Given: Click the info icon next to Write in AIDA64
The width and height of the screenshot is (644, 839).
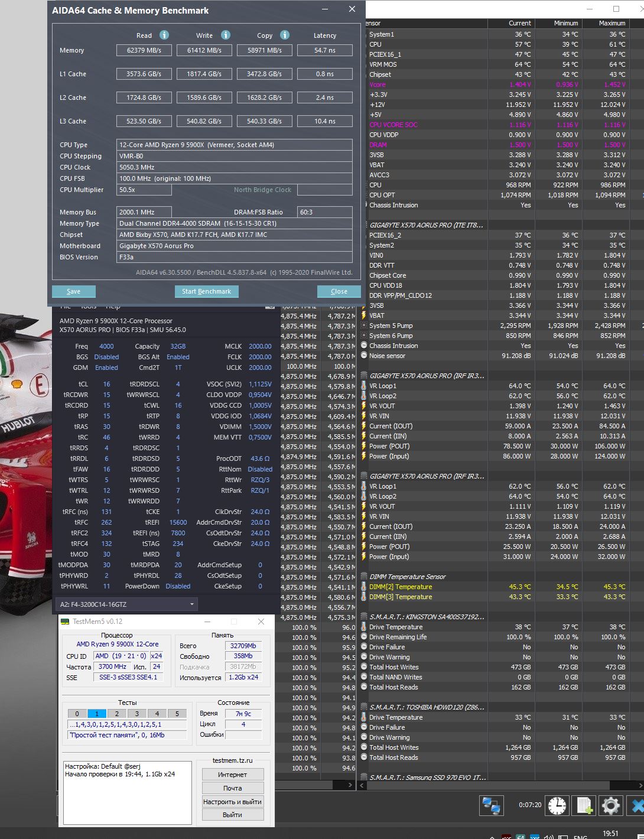Looking at the screenshot, I should pyautogui.click(x=226, y=35).
